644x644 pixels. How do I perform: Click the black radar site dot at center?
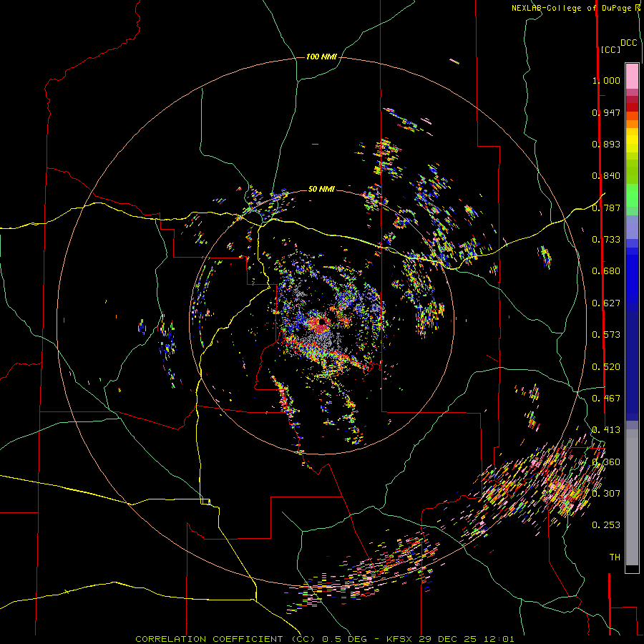click(x=322, y=322)
